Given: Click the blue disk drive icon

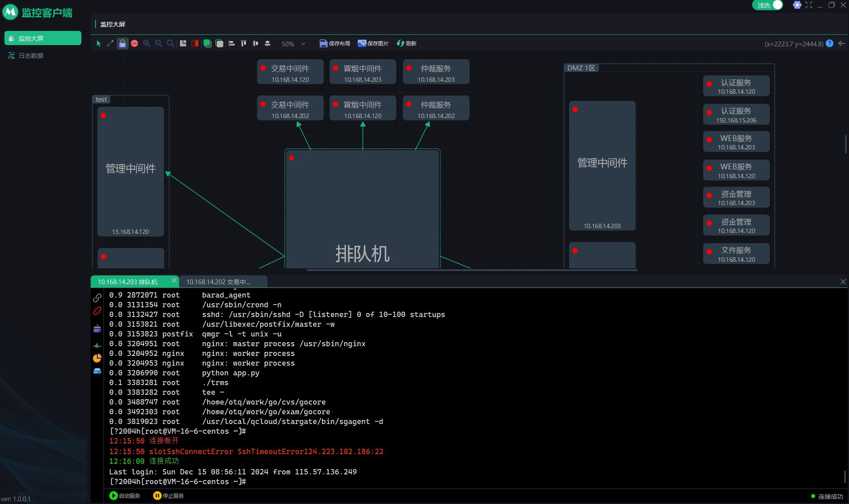Looking at the screenshot, I should pyautogui.click(x=97, y=371).
